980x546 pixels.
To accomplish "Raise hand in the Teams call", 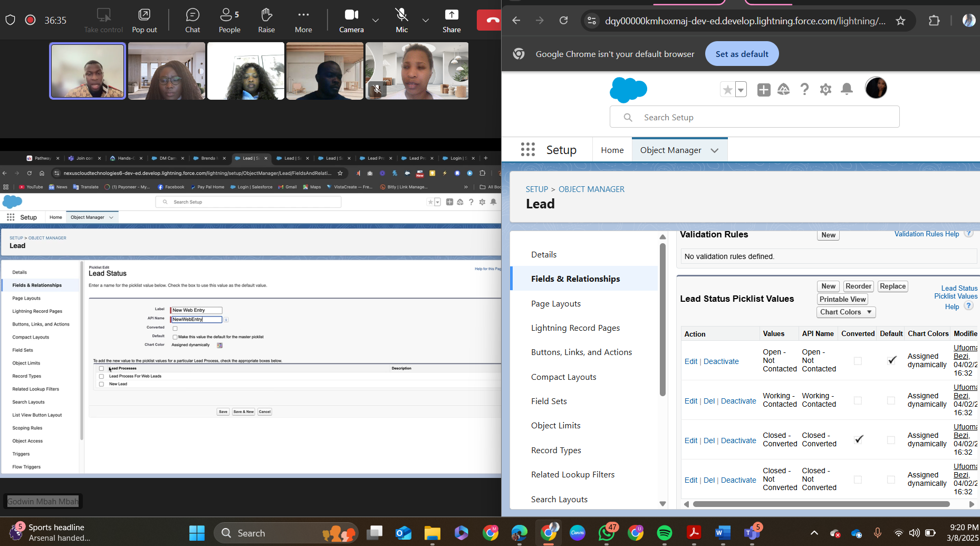I will 266,20.
